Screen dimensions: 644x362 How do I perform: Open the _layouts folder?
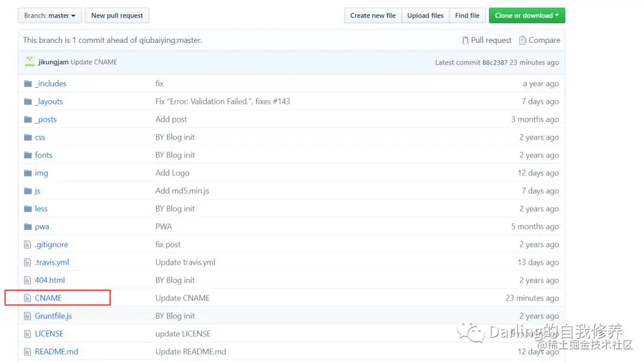pos(49,101)
